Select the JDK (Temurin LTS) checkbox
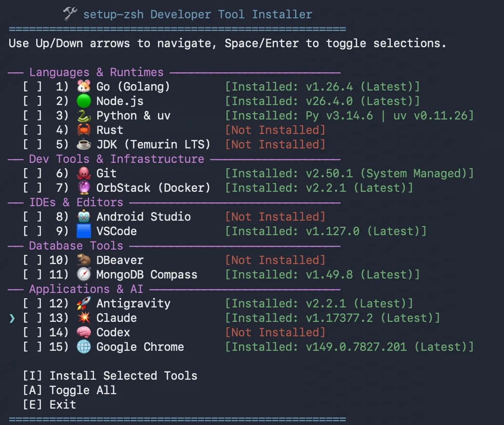This screenshot has height=425, width=504. (32, 145)
